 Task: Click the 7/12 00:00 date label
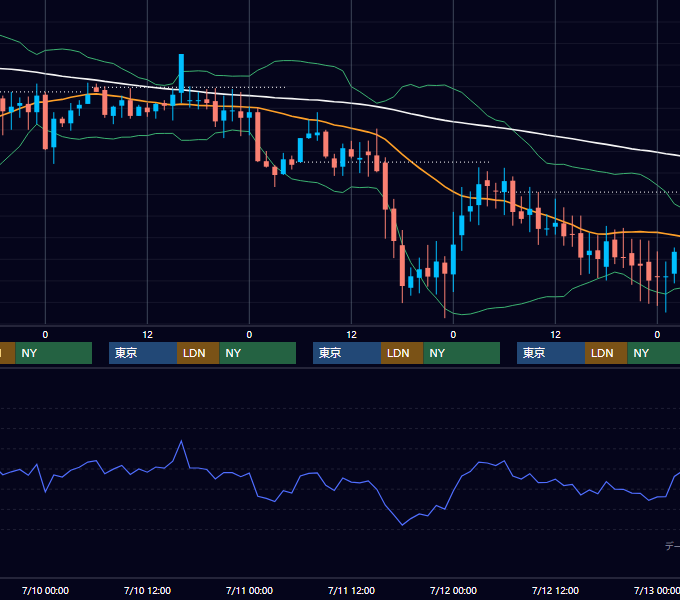[453, 590]
